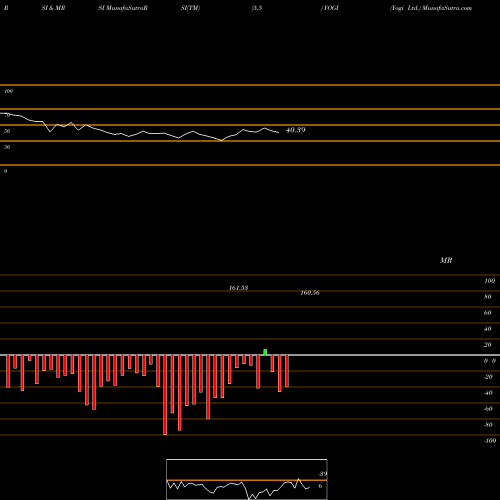This screenshot has height=500, width=500.
Task: Click the -20 label on MR axis
Action: [x=488, y=377]
